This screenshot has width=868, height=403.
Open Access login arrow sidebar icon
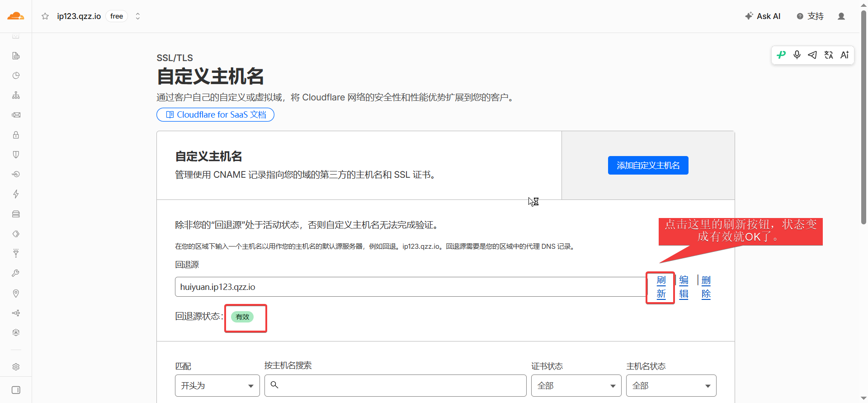point(16,174)
